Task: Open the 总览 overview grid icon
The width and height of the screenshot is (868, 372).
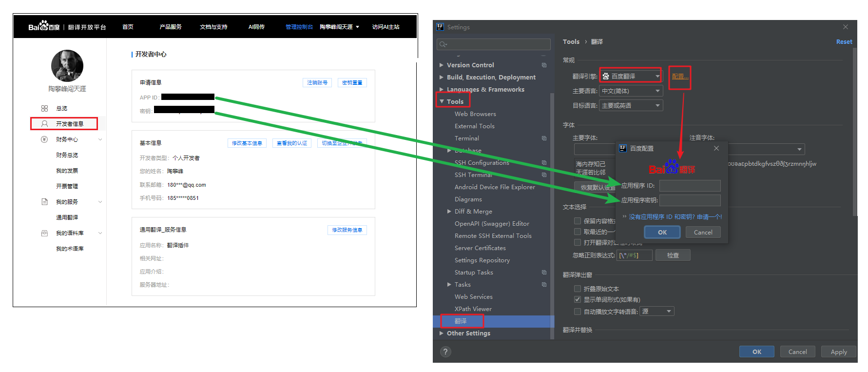Action: (x=44, y=108)
